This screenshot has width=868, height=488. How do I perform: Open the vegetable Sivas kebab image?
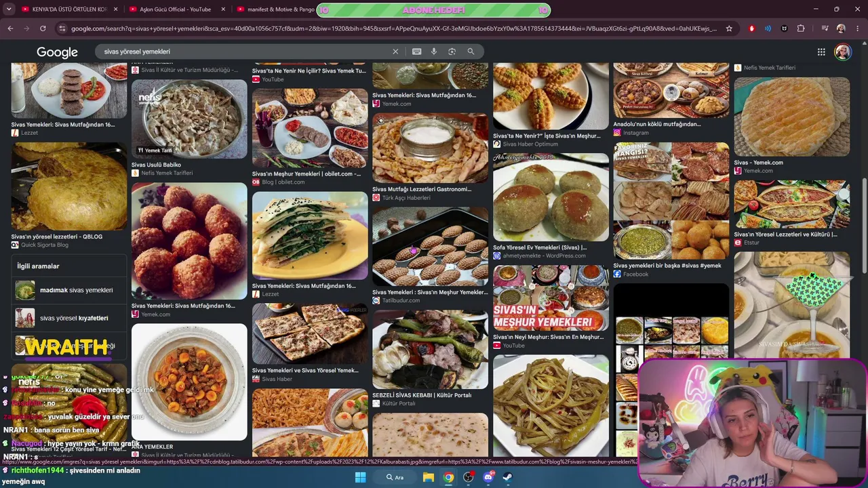coord(430,350)
